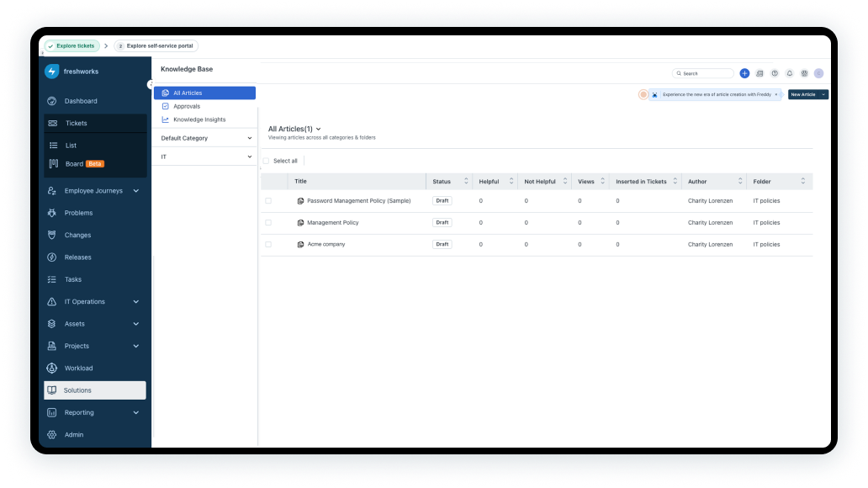868x488 pixels.
Task: Check the Acme company row checkbox
Action: point(268,244)
